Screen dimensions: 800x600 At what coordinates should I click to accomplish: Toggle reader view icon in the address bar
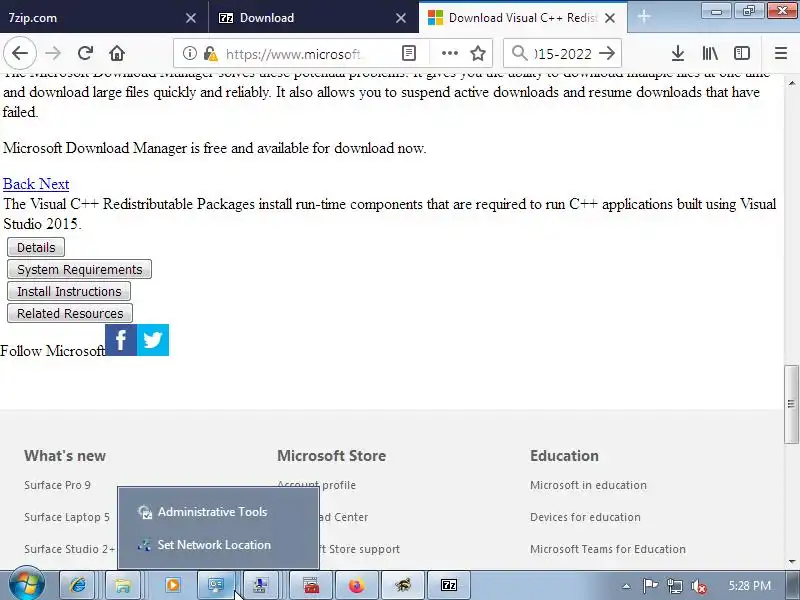(409, 53)
